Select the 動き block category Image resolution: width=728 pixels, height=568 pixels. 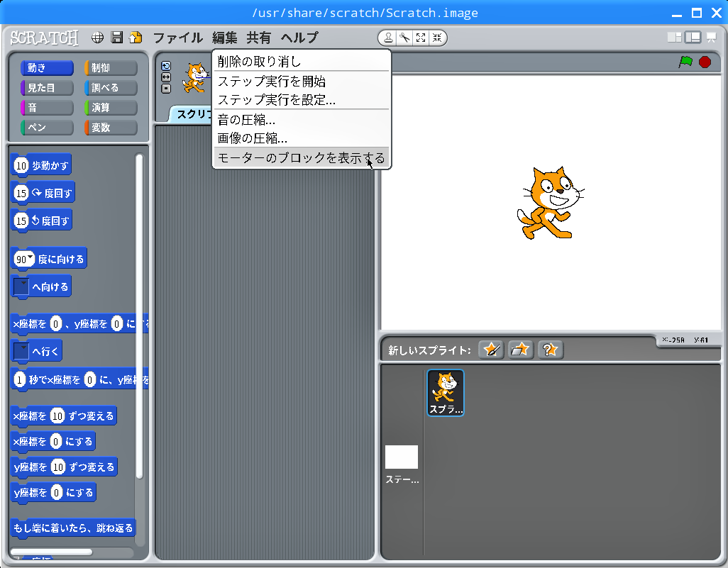pos(47,68)
